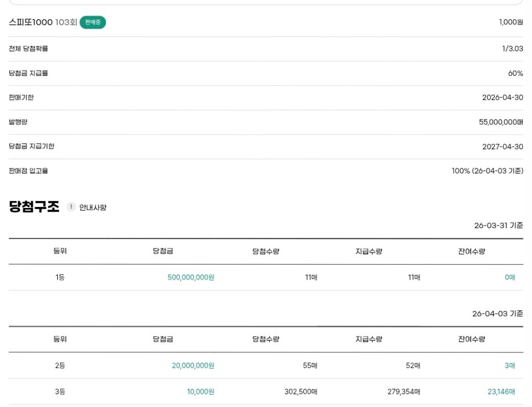Click the 0매 remaining count for 1등
This screenshot has height=407, width=532.
[510, 278]
